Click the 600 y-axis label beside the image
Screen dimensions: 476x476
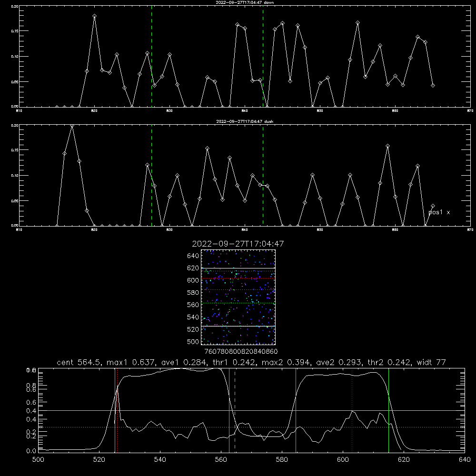pos(193,280)
